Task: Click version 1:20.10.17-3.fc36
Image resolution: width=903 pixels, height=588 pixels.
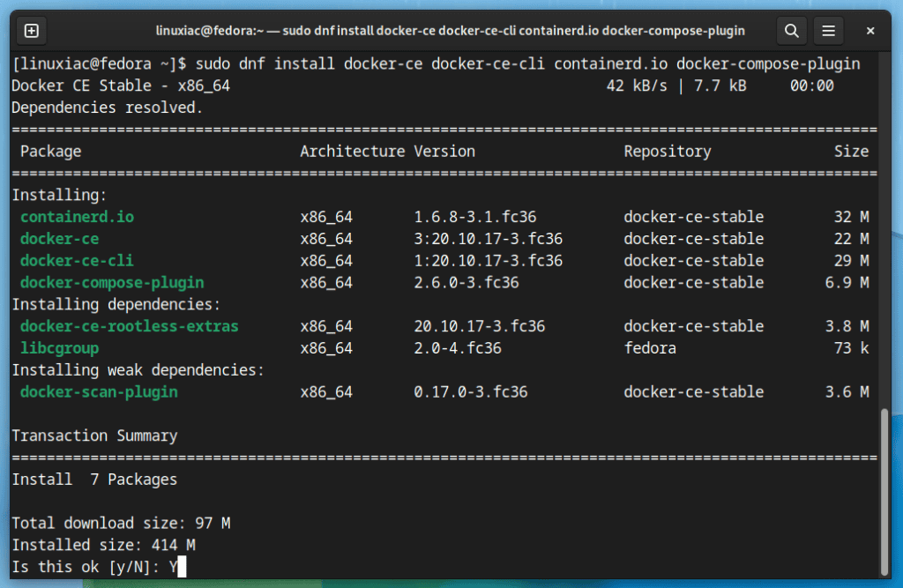Action: (489, 261)
